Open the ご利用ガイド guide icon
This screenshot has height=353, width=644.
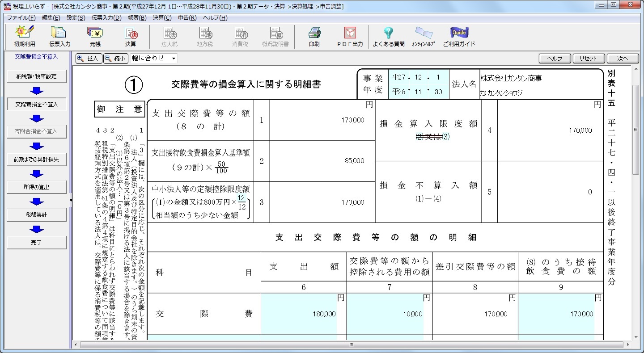(459, 36)
